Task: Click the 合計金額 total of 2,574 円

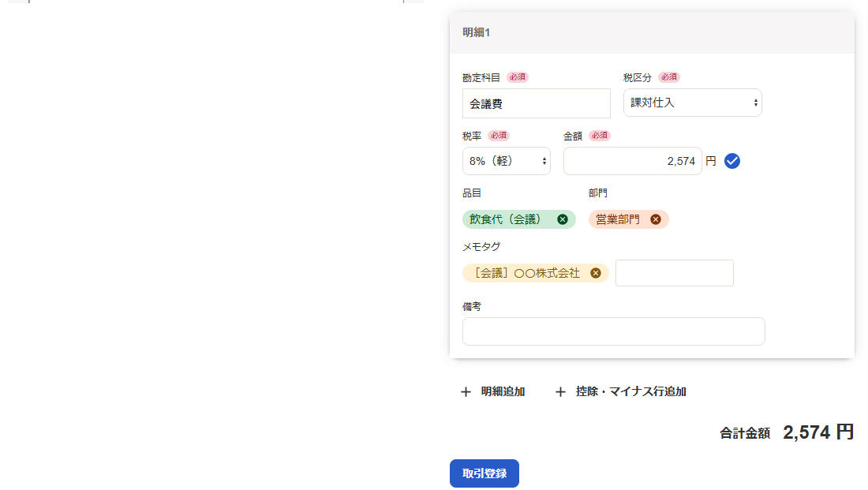Action: coord(818,432)
